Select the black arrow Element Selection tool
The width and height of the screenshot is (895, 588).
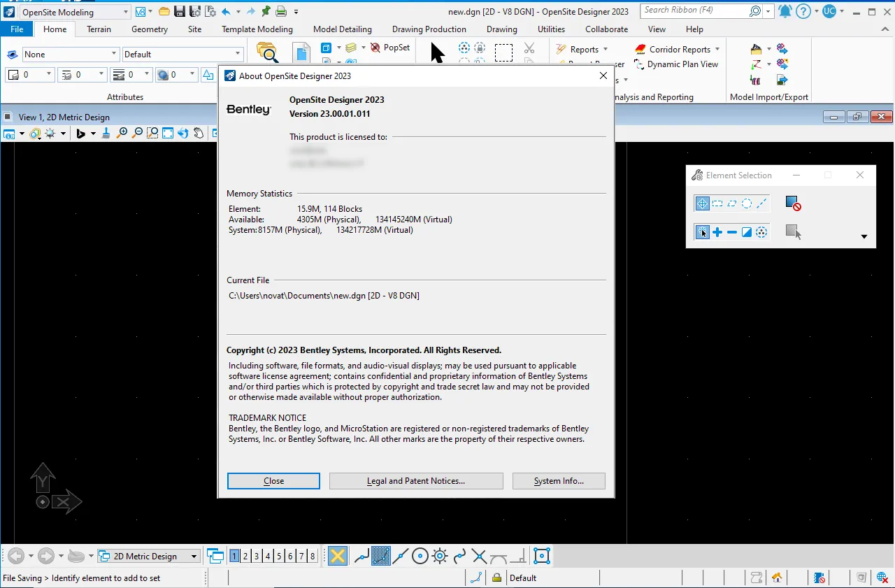point(437,52)
